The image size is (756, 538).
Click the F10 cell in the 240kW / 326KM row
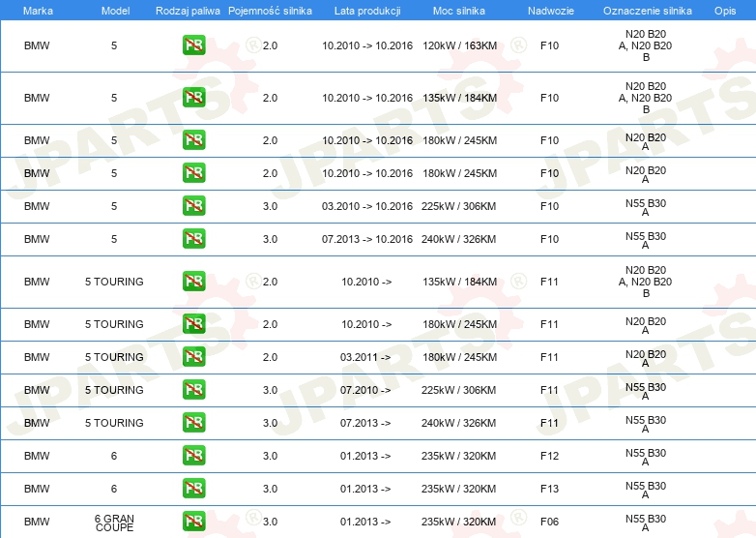coord(550,239)
